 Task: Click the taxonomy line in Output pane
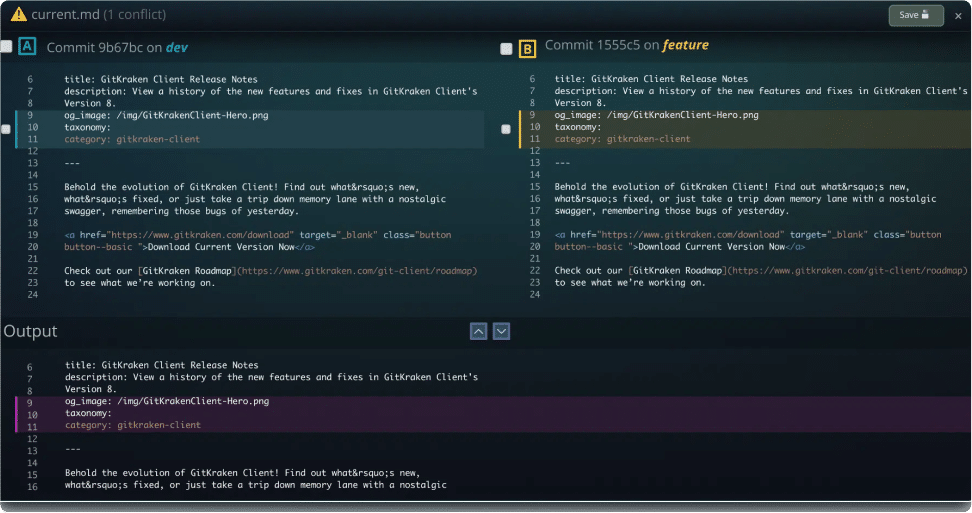tap(88, 413)
